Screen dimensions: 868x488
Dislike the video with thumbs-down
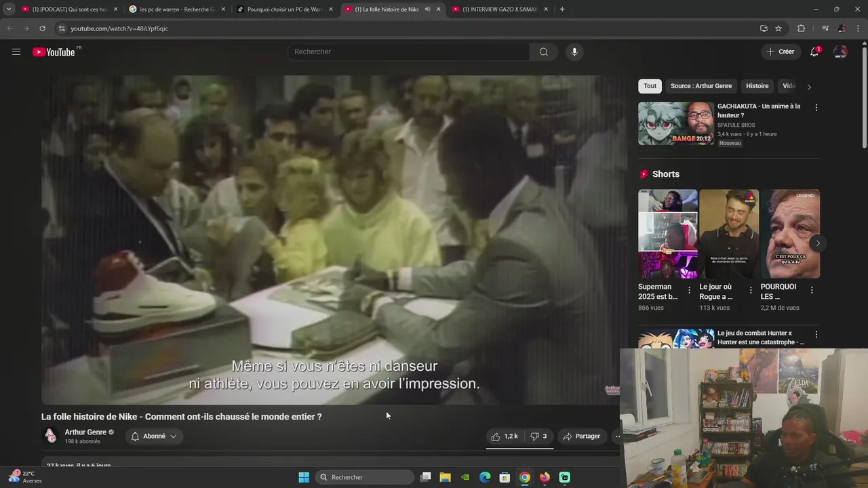point(538,436)
